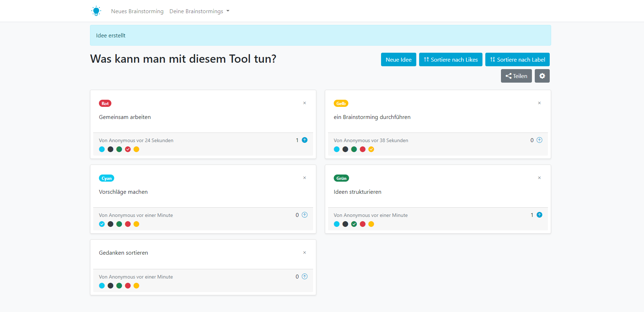The width and height of the screenshot is (644, 312).
Task: Upvote arrow on ein Brainstorming durchführen
Action: pos(539,140)
